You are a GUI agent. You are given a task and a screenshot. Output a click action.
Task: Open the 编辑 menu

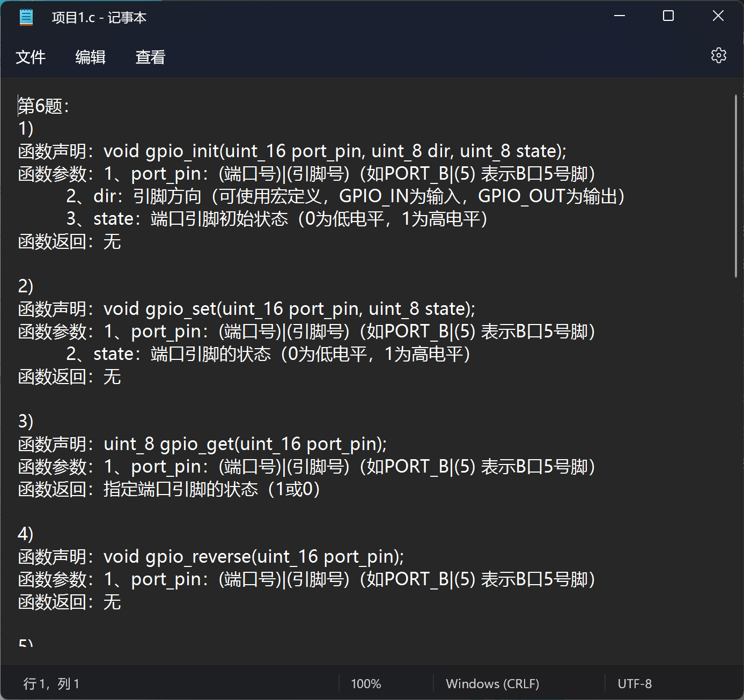90,57
